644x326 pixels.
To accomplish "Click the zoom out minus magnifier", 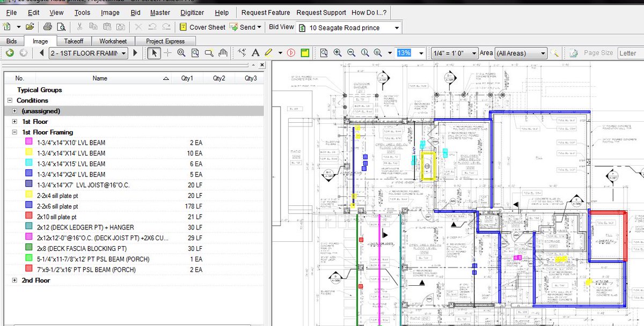I will [352, 53].
